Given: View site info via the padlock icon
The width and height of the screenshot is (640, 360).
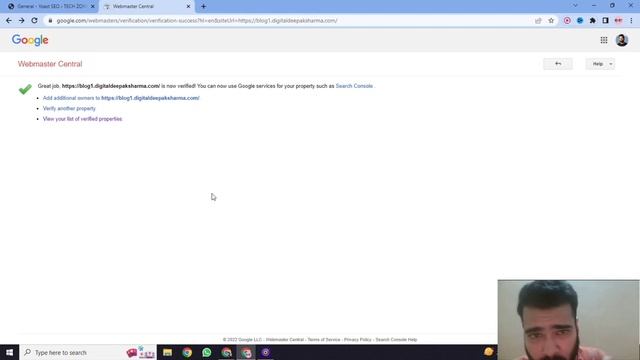Looking at the screenshot, I should pos(50,20).
